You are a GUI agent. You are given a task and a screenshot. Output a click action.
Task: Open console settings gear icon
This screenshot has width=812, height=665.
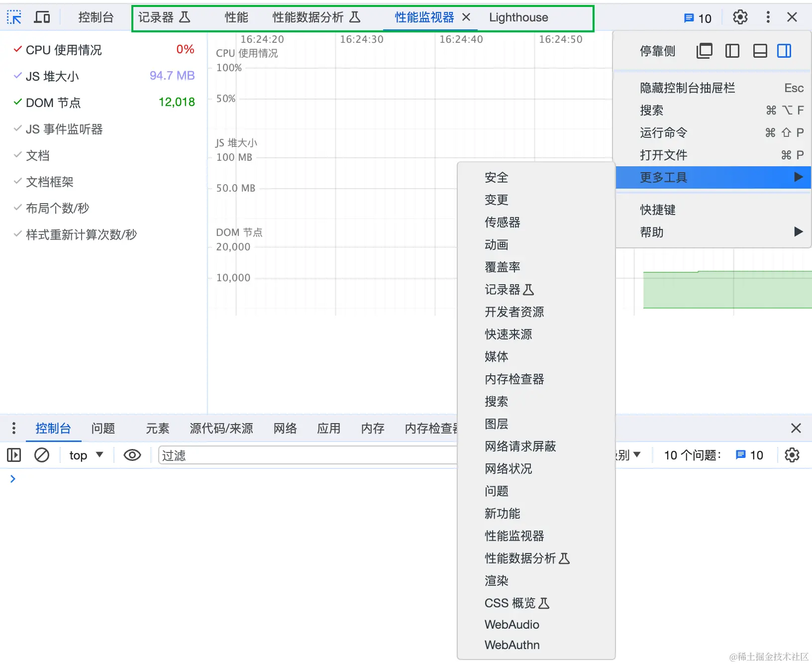click(792, 455)
